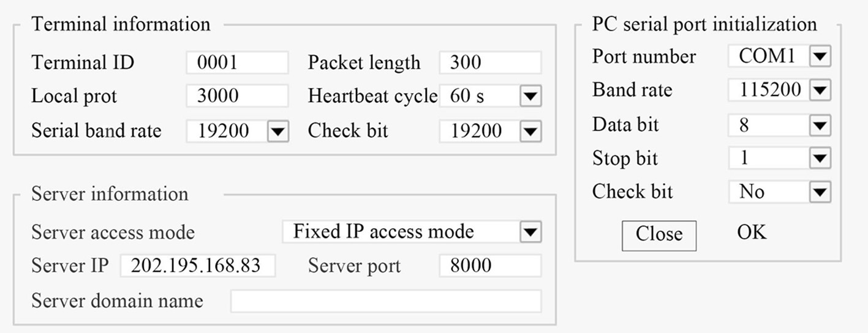868x333 pixels.
Task: Click the Terminal ID input field
Action: coord(237,62)
